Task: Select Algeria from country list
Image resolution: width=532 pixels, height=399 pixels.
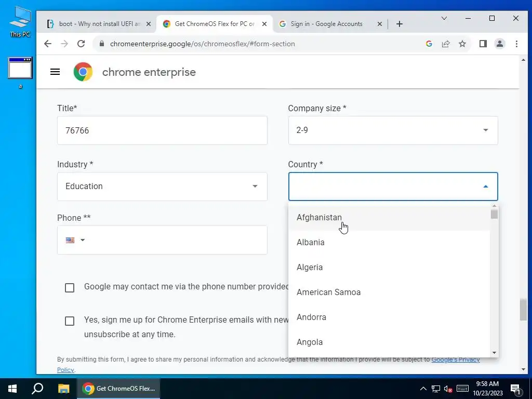Action: [x=389, y=268]
